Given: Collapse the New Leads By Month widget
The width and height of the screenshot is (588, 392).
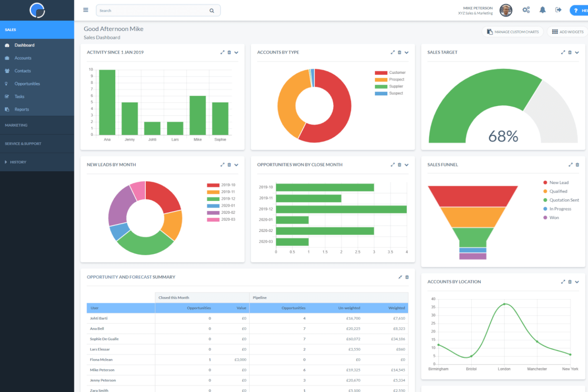Looking at the screenshot, I should point(236,164).
